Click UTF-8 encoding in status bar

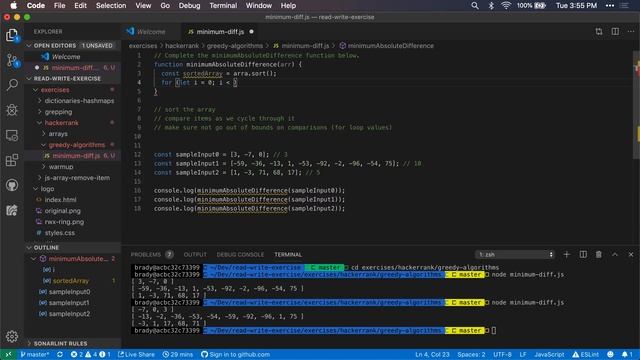pos(502,354)
